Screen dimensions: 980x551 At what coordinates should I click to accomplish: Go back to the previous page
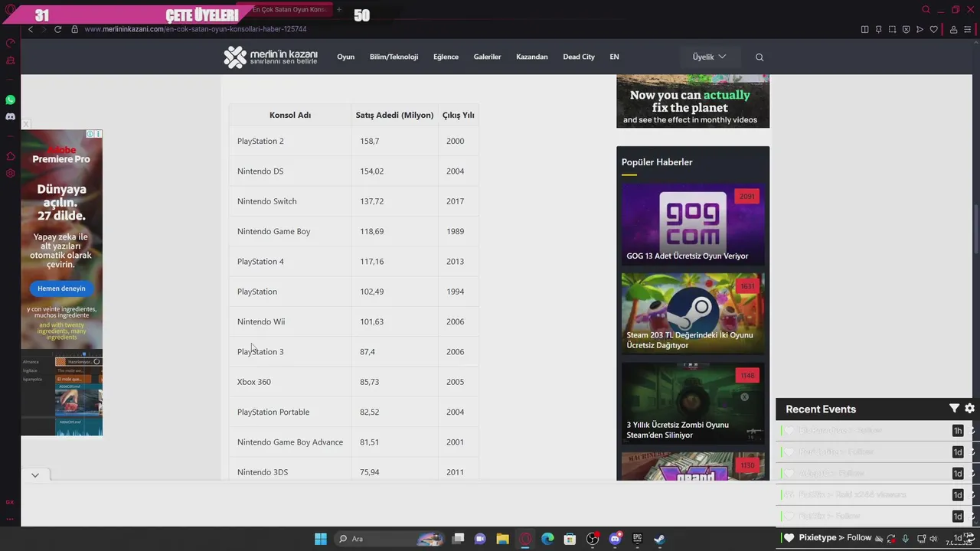[x=31, y=29]
